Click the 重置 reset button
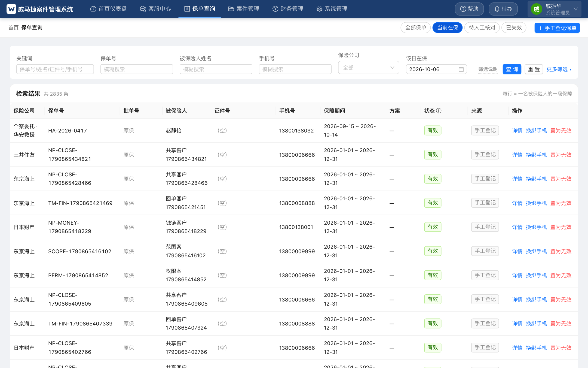This screenshot has width=588, height=368. click(x=534, y=69)
